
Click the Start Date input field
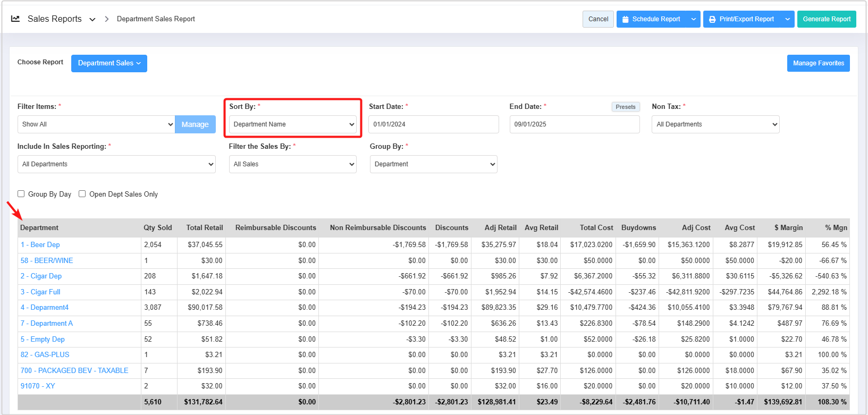click(433, 124)
